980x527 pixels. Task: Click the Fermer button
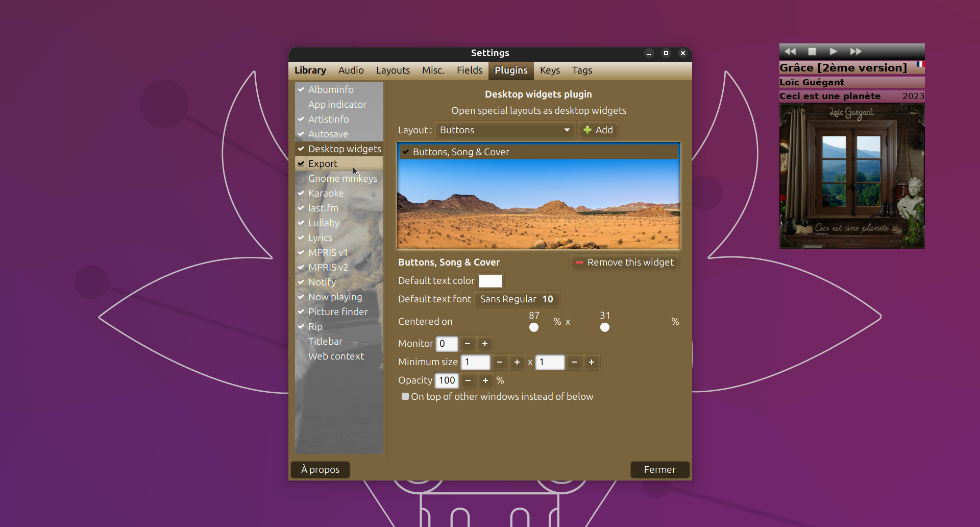[x=660, y=469]
